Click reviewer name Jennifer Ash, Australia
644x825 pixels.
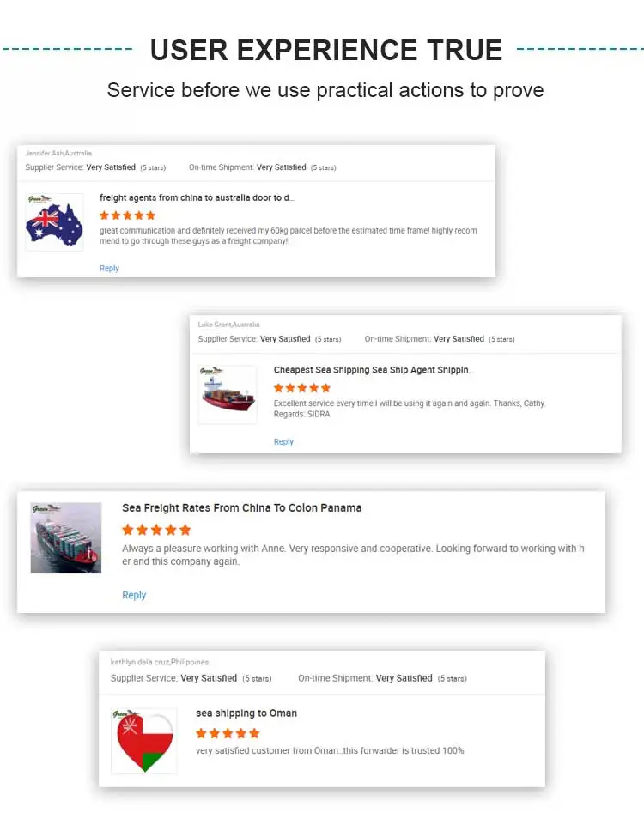[58, 154]
